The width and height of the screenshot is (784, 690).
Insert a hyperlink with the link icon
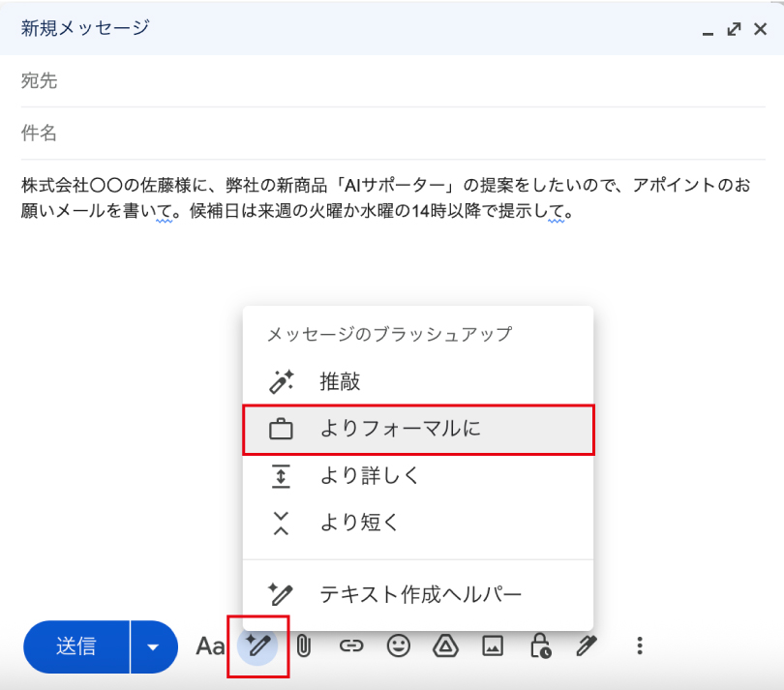tap(352, 645)
